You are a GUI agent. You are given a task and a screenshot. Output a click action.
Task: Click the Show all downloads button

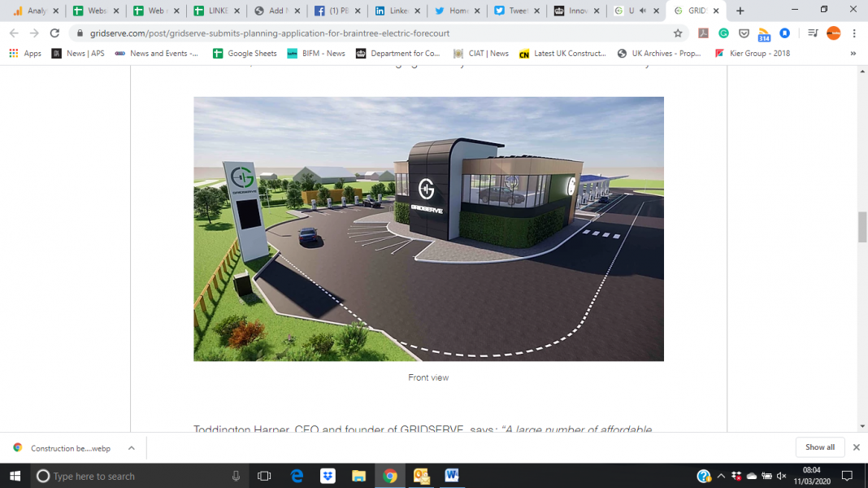(x=819, y=447)
